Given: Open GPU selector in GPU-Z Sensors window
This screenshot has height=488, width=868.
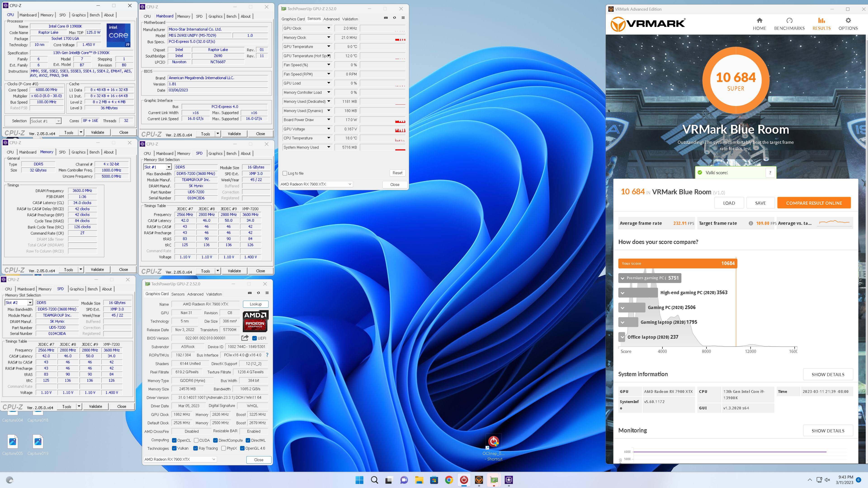Looking at the screenshot, I should pos(316,184).
